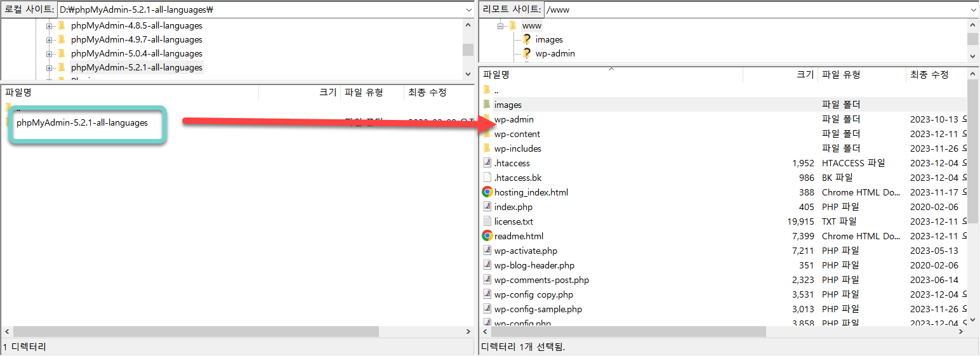
Task: Click local status text 1 디렉터리
Action: [x=25, y=347]
